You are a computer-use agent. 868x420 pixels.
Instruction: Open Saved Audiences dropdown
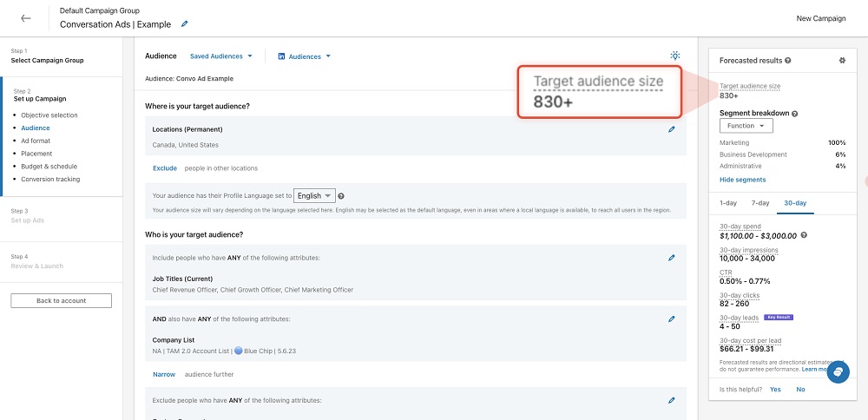click(x=220, y=56)
